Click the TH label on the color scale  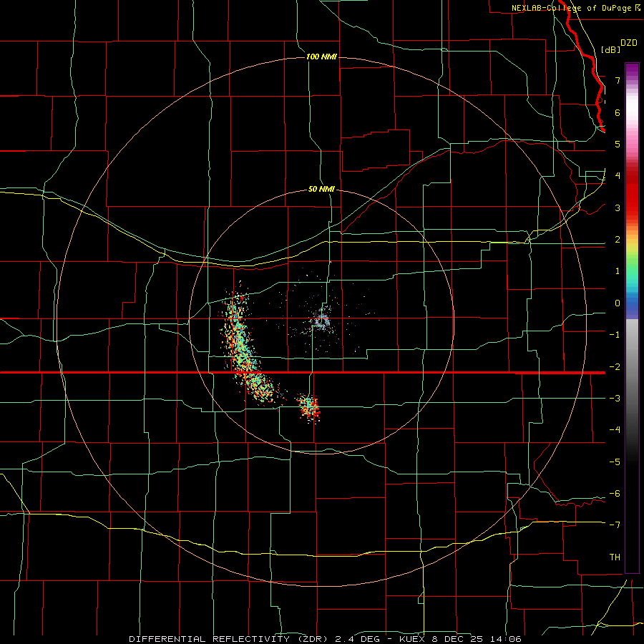(615, 557)
